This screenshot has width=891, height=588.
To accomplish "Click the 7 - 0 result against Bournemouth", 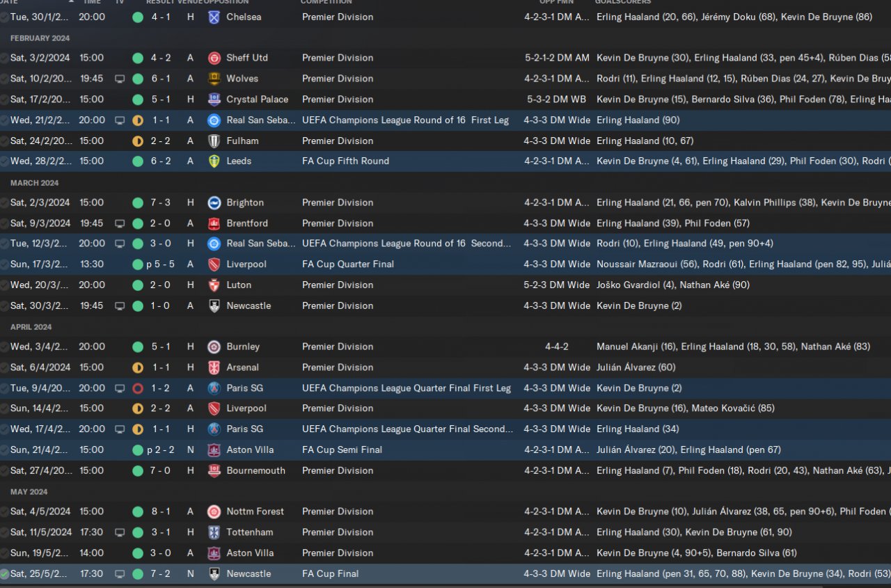I will click(x=160, y=470).
